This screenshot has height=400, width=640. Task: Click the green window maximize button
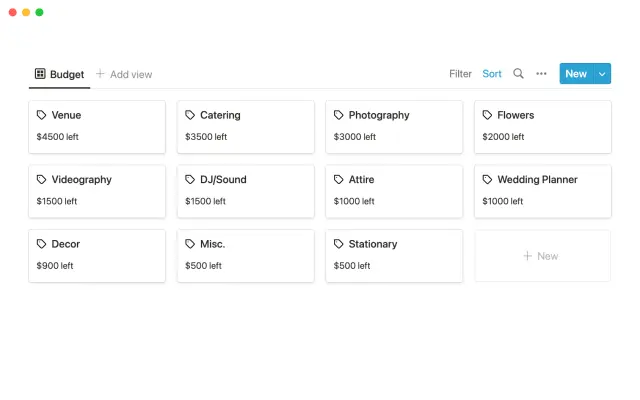[39, 12]
